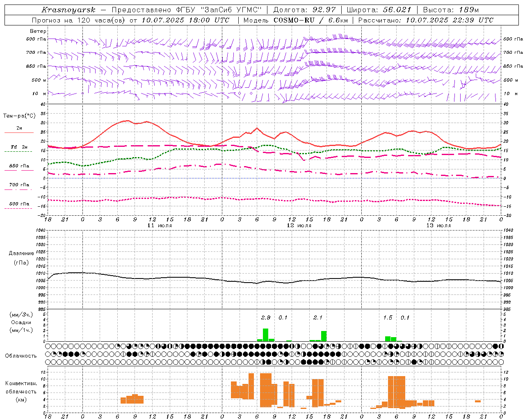
Task: Click the green precipitation bar under 2.1
Action: 324,336
